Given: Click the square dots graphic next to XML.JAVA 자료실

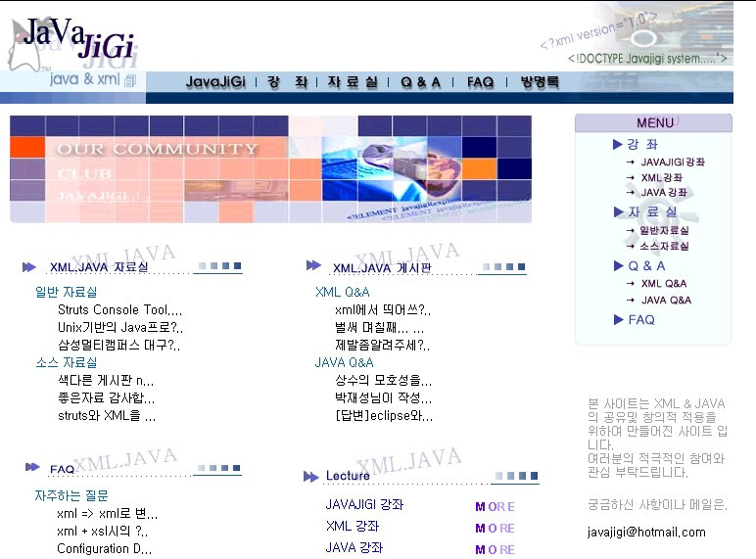Looking at the screenshot, I should click(x=220, y=266).
